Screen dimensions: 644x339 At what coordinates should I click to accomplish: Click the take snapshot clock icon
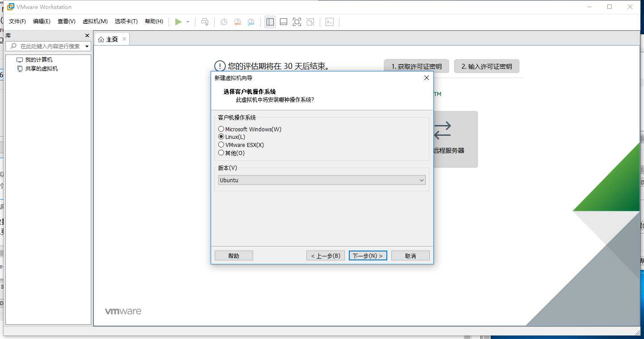[x=224, y=22]
